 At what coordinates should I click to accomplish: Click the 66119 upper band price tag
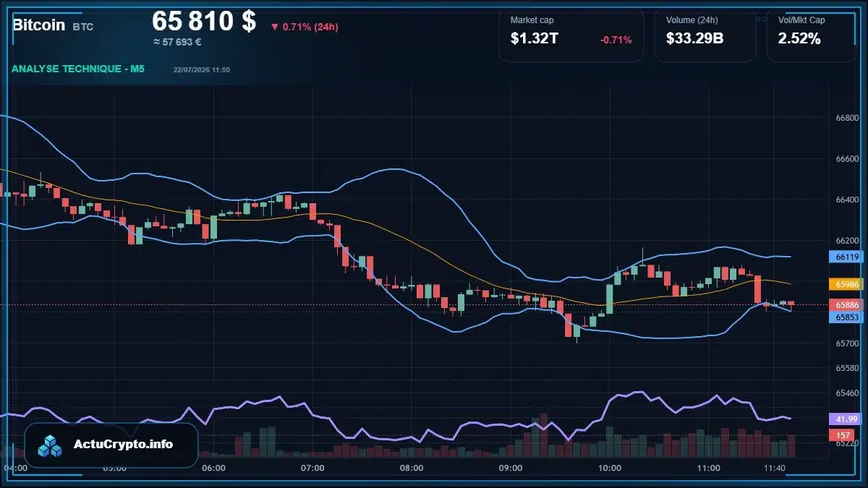click(847, 257)
